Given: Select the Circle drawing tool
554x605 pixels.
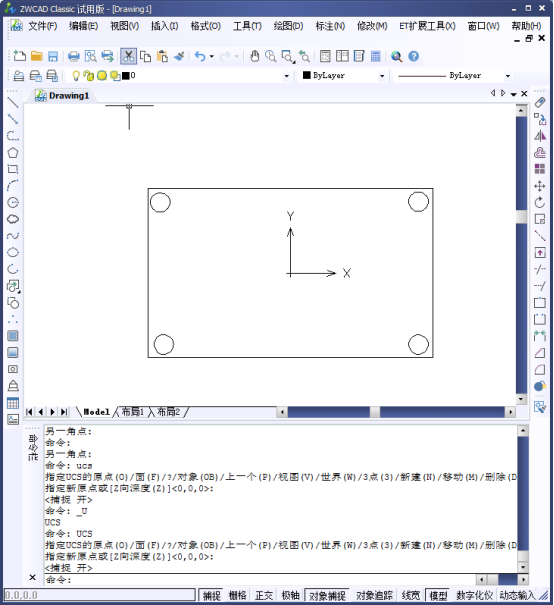Looking at the screenshot, I should [x=13, y=202].
